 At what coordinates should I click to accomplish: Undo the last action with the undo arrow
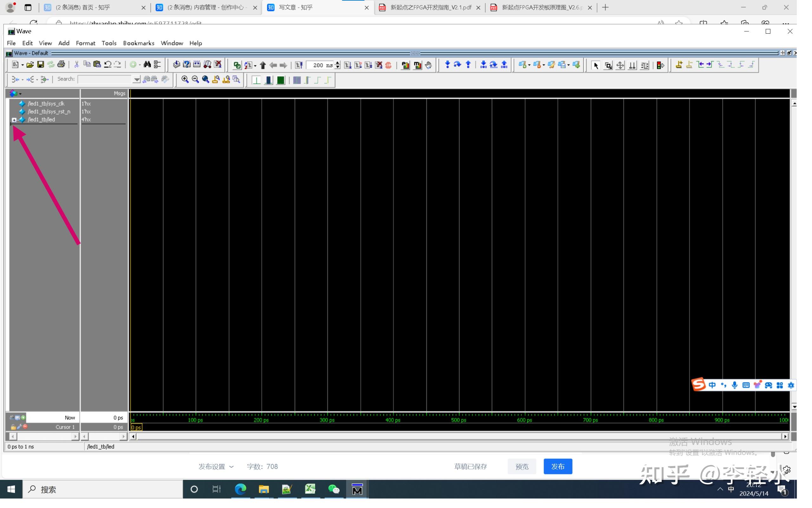tap(108, 64)
